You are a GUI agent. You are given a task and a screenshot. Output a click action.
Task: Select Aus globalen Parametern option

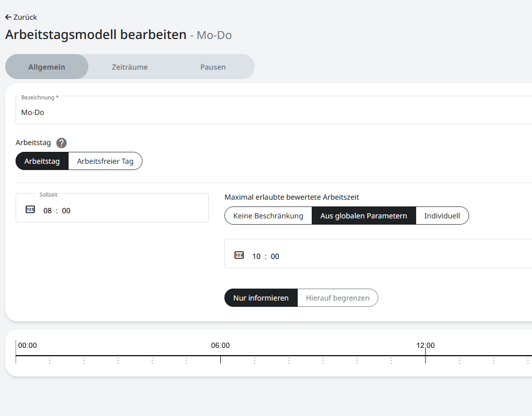click(364, 216)
